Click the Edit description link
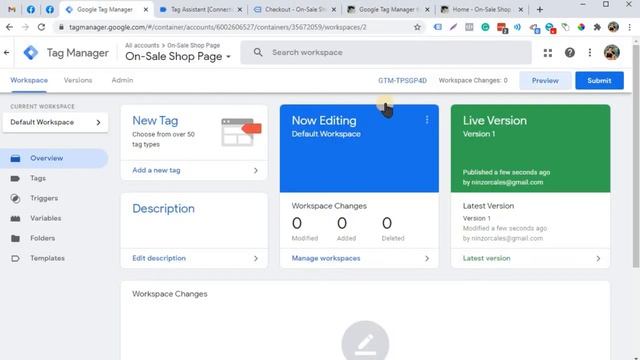This screenshot has width=640, height=360. (x=159, y=258)
